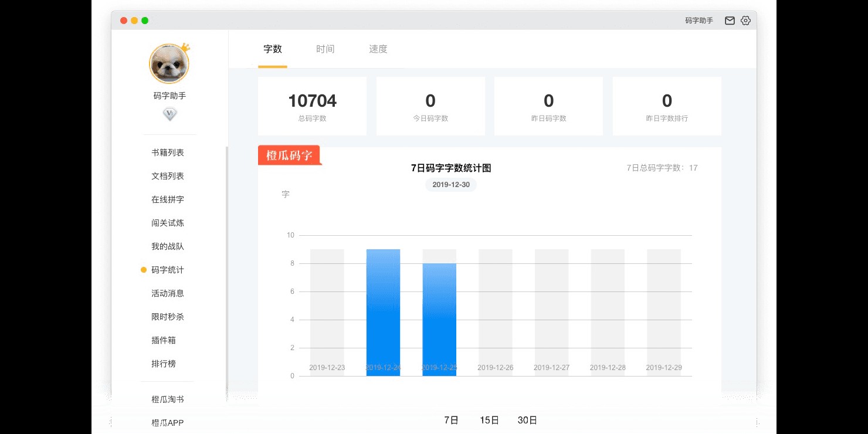The width and height of the screenshot is (868, 434).
Task: Select 7日 chart range
Action: click(x=451, y=420)
